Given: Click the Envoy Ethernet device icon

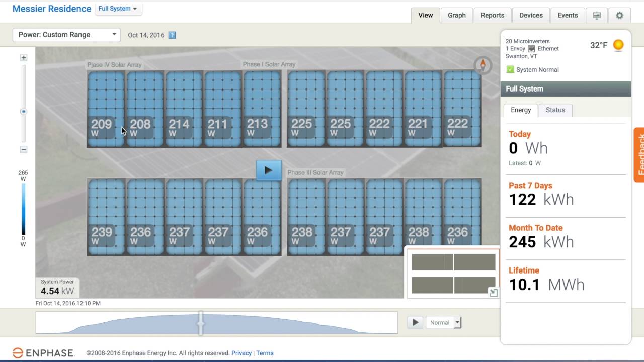Looking at the screenshot, I should [532, 49].
